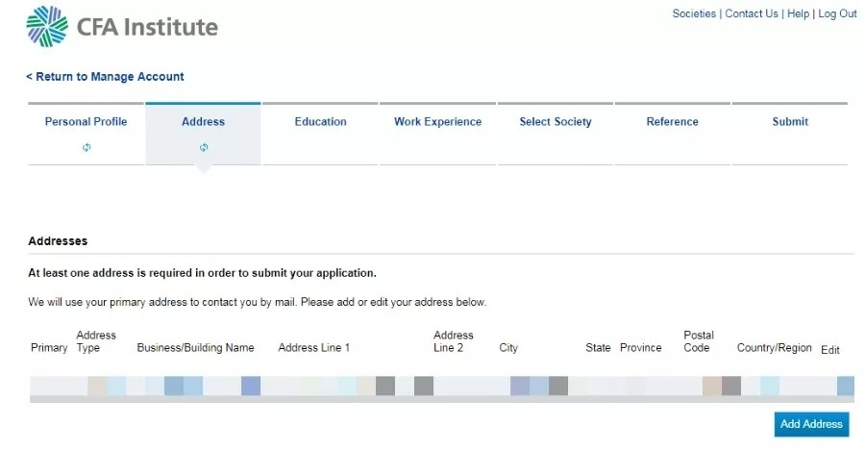Click the Postal Code column header
Image resolution: width=866 pixels, height=449 pixels.
coord(698,341)
